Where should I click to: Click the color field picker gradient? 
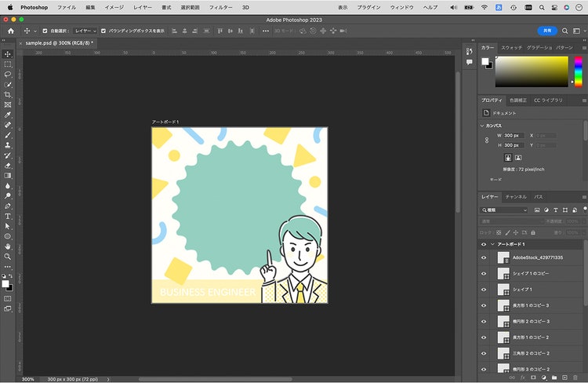(532, 71)
